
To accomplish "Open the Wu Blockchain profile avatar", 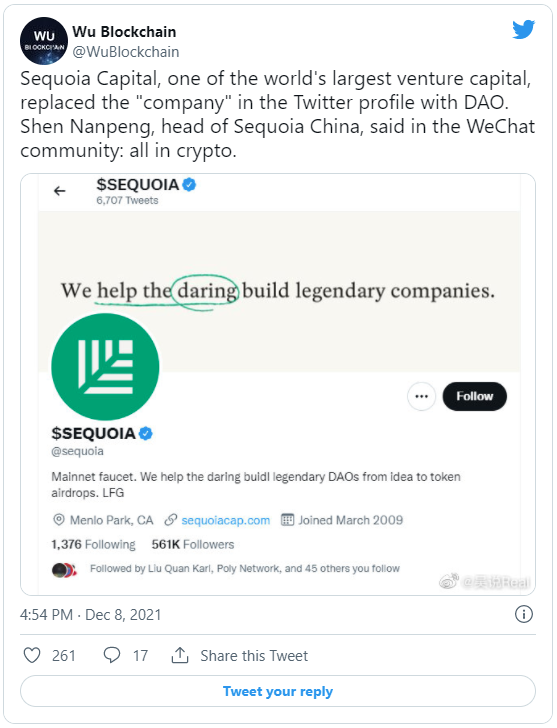I will [44, 41].
